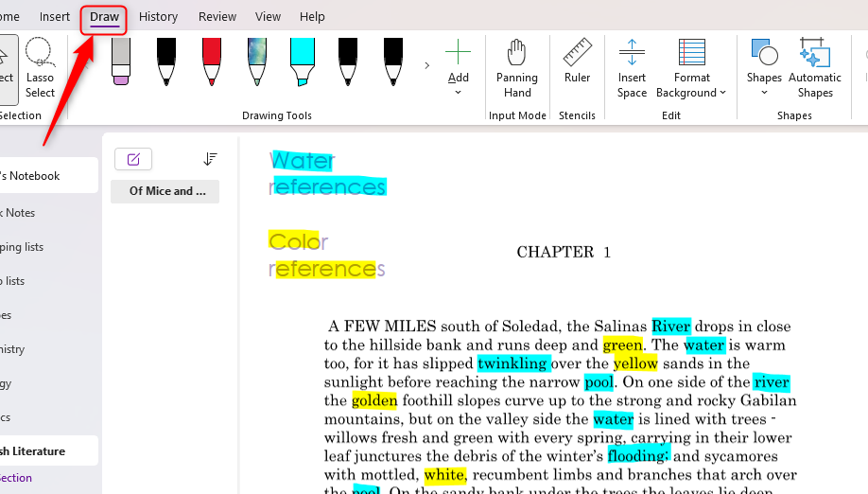Click the 'Water references' highlighted heading

[x=328, y=174]
